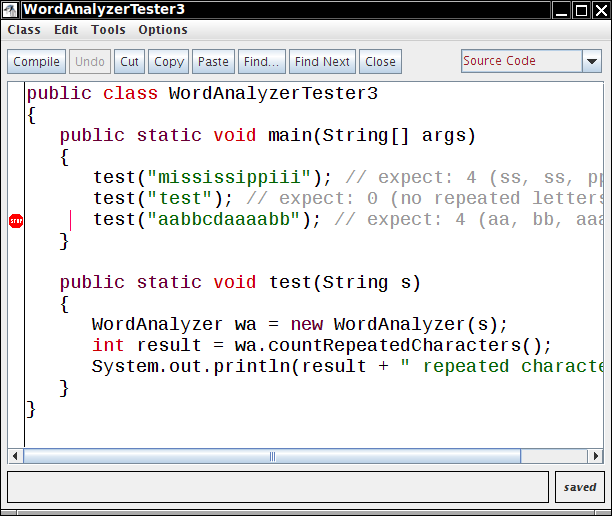Paste using the Paste button
This screenshot has height=516, width=612.
pos(213,62)
